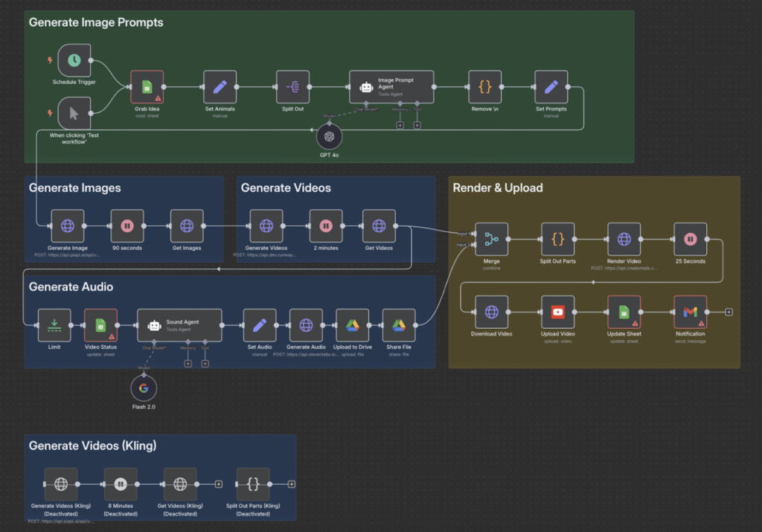This screenshot has height=532, width=762.
Task: Open the Upload to Drive node
Action: pyautogui.click(x=352, y=325)
